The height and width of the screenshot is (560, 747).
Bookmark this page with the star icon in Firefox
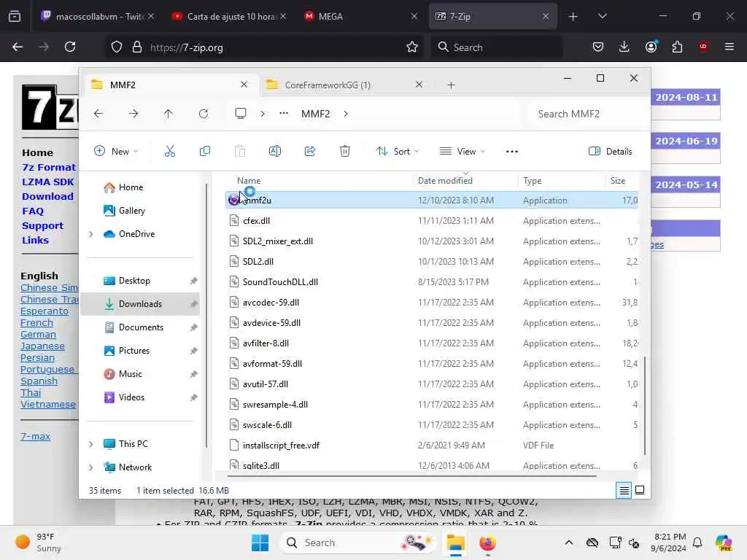[412, 47]
